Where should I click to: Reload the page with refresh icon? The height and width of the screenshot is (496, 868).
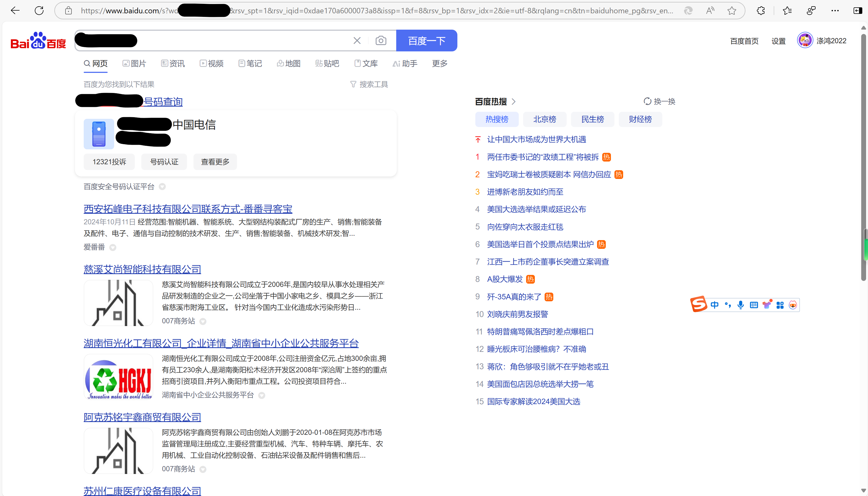pos(39,11)
